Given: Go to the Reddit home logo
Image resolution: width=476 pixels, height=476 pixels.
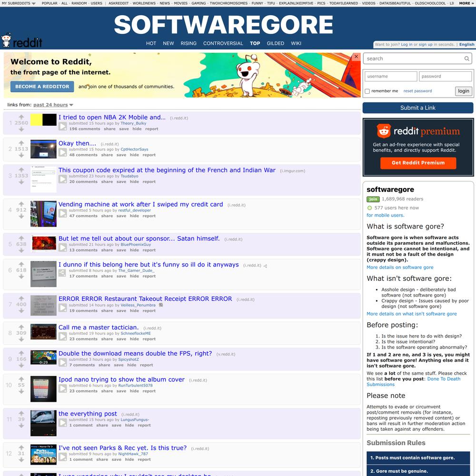Looking at the screenshot, I should (x=21, y=40).
